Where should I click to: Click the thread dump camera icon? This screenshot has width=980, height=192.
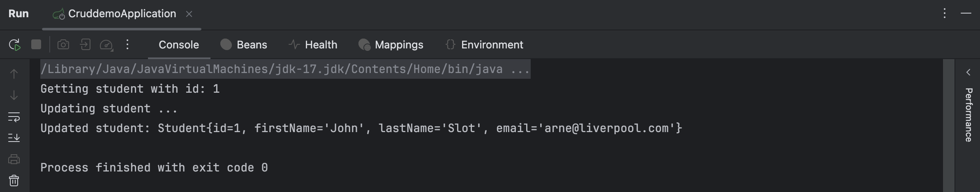(63, 44)
